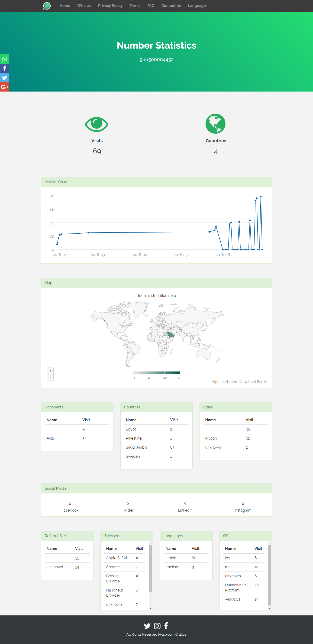Click Highcharts.com credit link

238,382
